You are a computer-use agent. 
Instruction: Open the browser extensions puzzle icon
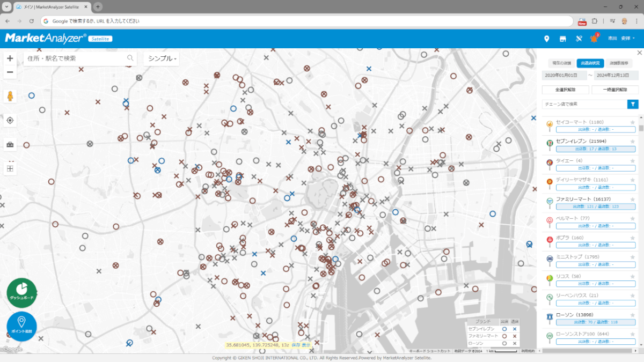point(595,21)
